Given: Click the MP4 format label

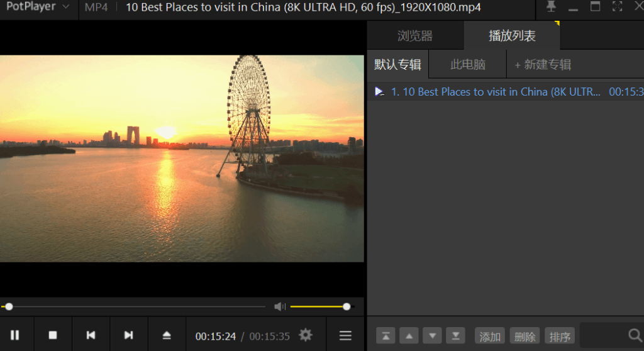Looking at the screenshot, I should 96,8.
